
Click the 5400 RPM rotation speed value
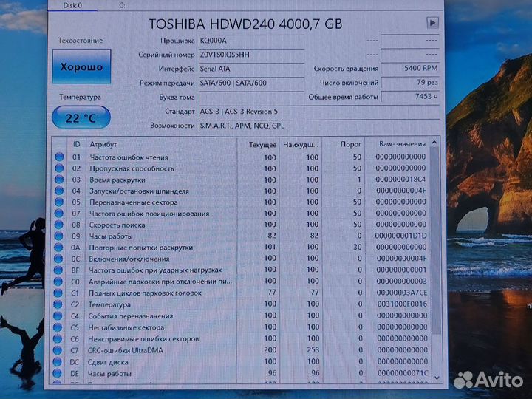pos(410,68)
